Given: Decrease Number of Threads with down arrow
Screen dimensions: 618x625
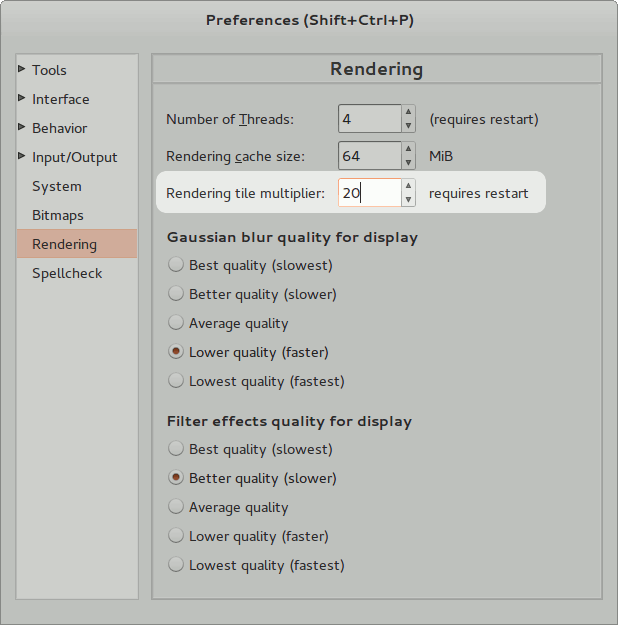Looking at the screenshot, I should pyautogui.click(x=408, y=126).
